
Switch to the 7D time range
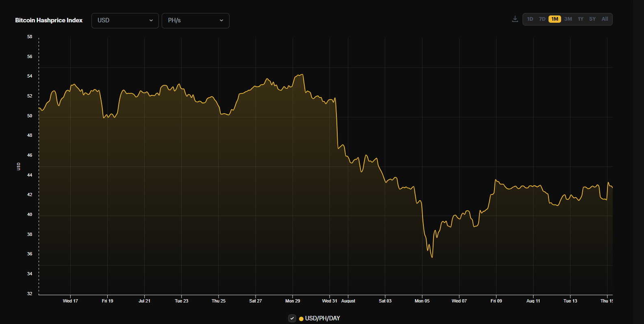pos(542,19)
